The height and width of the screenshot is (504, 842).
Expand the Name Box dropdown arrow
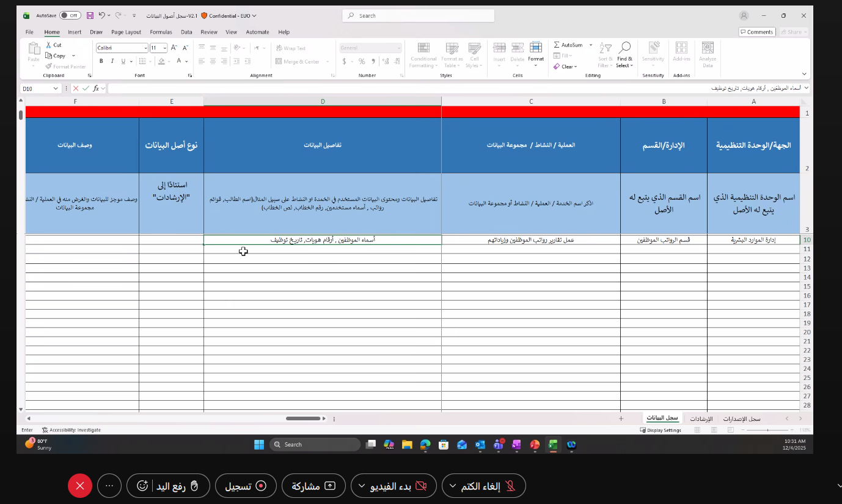click(x=56, y=89)
